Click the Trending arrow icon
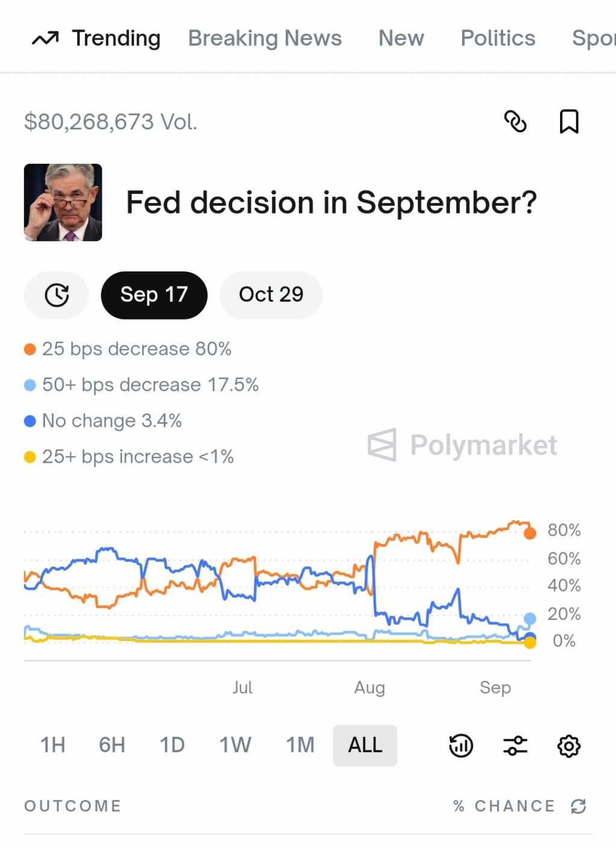The image size is (616, 848). click(45, 39)
